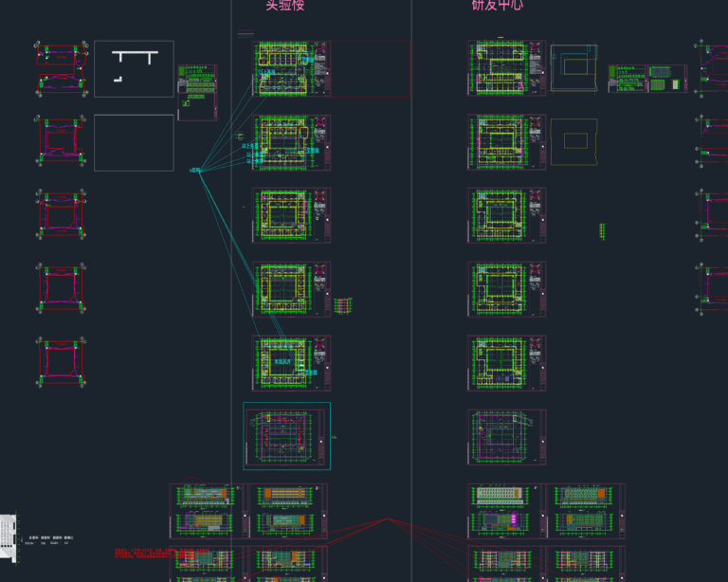This screenshot has height=582, width=728.
Task: Select the right section sheet in 研发中心 bottom row
Action: tap(587, 563)
